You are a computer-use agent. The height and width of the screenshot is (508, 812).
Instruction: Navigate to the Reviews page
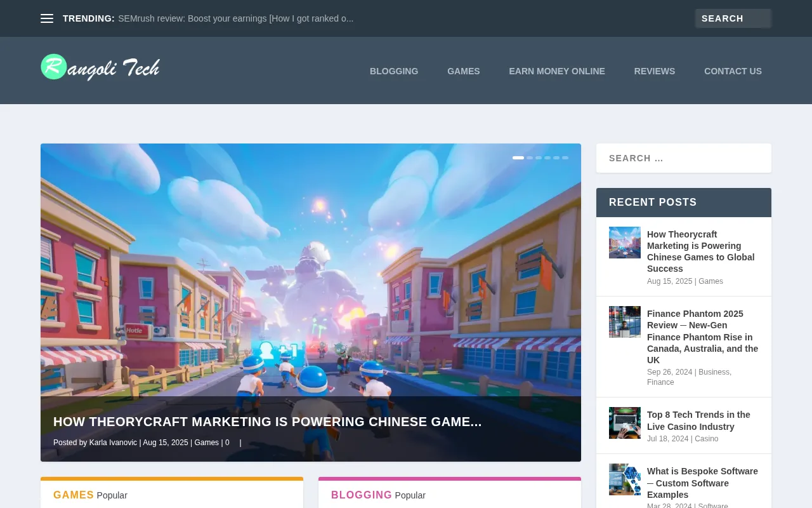coord(654,71)
